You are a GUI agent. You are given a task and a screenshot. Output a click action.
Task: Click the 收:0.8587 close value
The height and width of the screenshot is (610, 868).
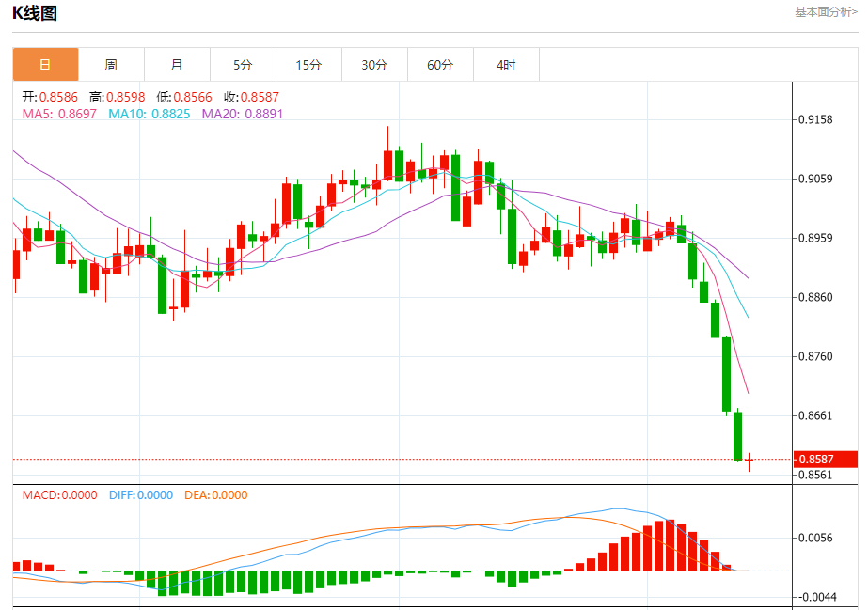click(251, 98)
